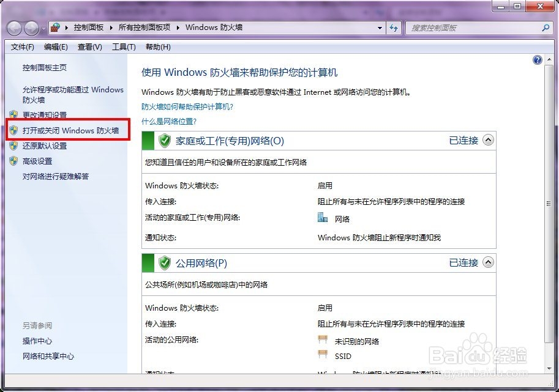Open 允许程序或功能通过 Windows 防火墙
Viewport: 559px width, 392px height.
(73, 95)
